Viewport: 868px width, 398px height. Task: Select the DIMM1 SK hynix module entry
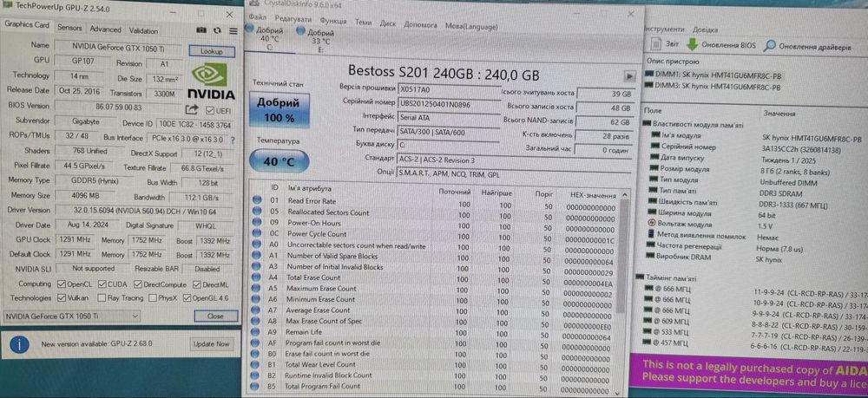714,75
